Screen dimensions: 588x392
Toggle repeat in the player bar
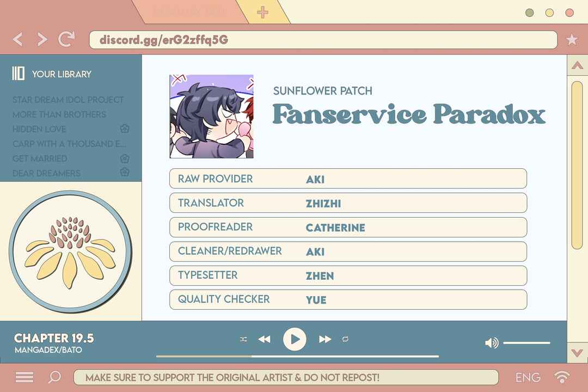tap(345, 339)
